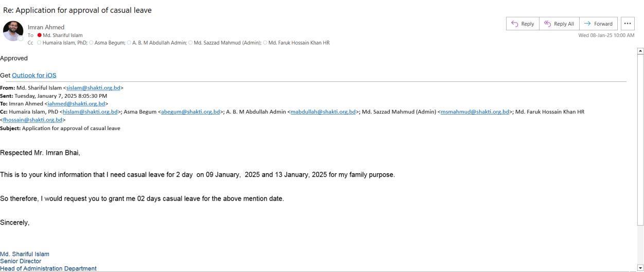Open the more actions ellipsis menu
644x272 pixels.
pyautogui.click(x=628, y=24)
